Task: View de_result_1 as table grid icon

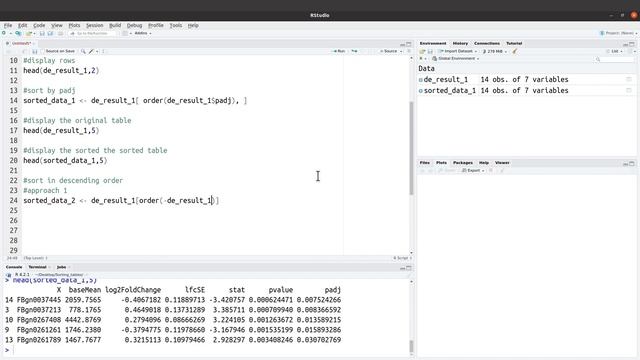Action: (x=629, y=79)
